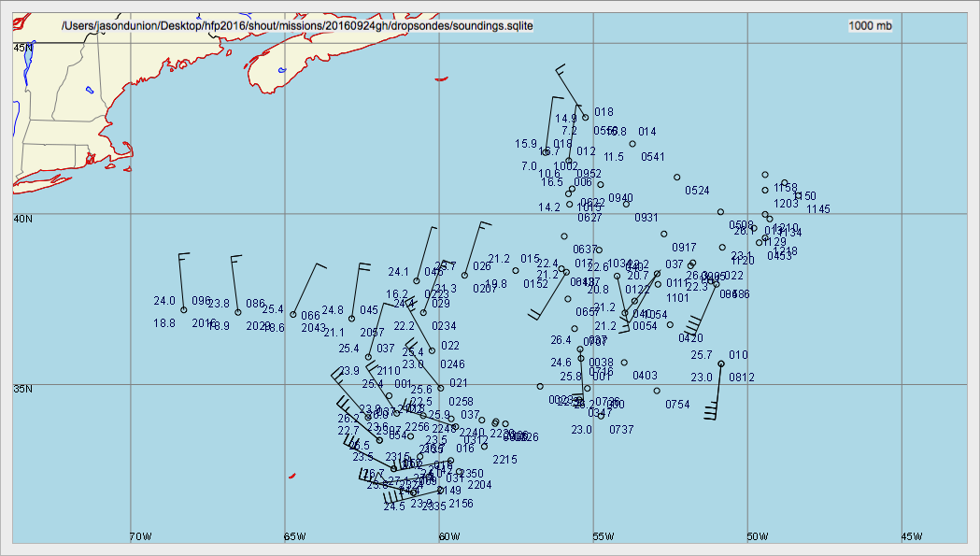The height and width of the screenshot is (556, 980).
Task: Click the 2215 time label
Action: pyautogui.click(x=505, y=460)
